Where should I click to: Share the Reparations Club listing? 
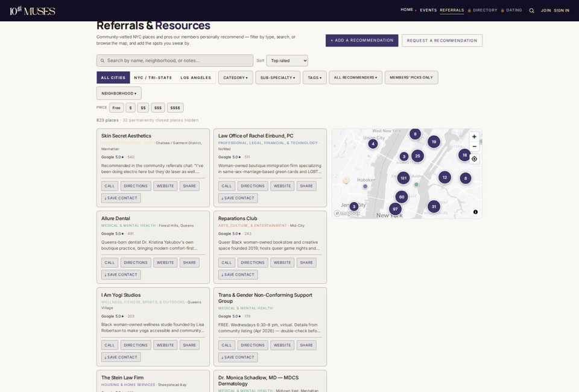[306, 262]
